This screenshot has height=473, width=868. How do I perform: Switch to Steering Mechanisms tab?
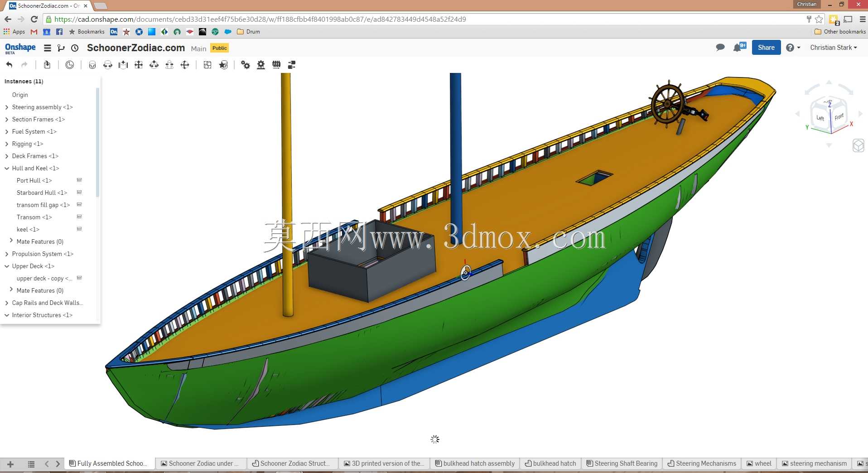pyautogui.click(x=702, y=463)
